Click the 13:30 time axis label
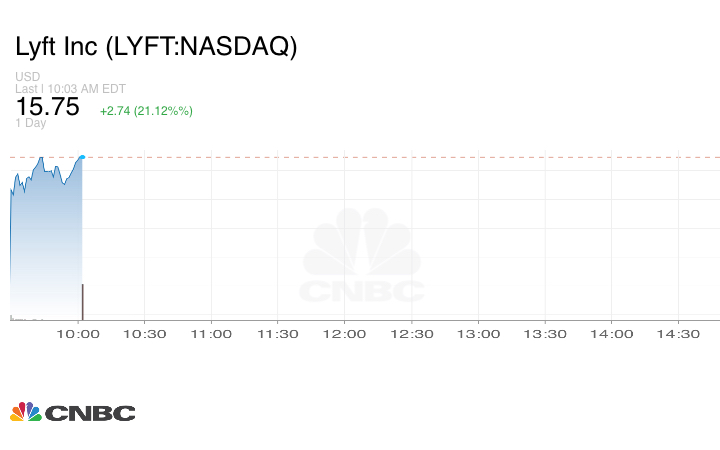This screenshot has width=720, height=450. click(x=545, y=335)
